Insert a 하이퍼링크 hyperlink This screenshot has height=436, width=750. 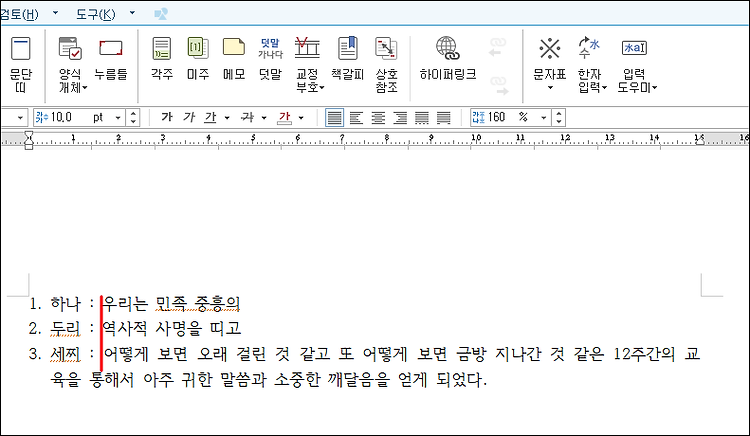448,58
